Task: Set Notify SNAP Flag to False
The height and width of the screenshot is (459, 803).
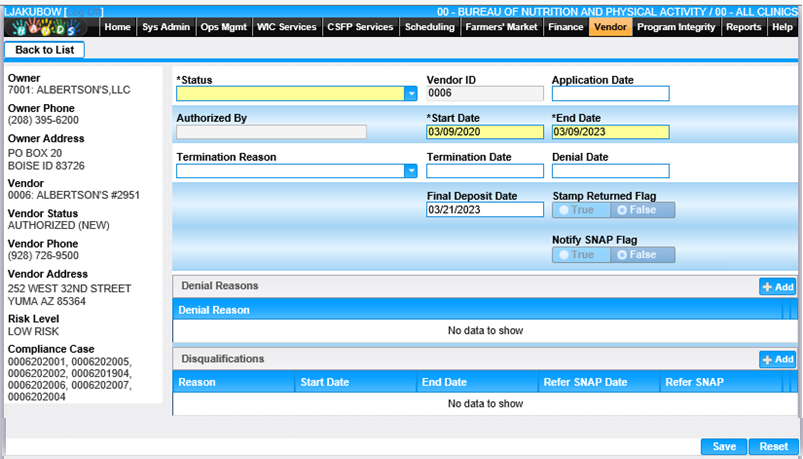Action: tap(643, 255)
